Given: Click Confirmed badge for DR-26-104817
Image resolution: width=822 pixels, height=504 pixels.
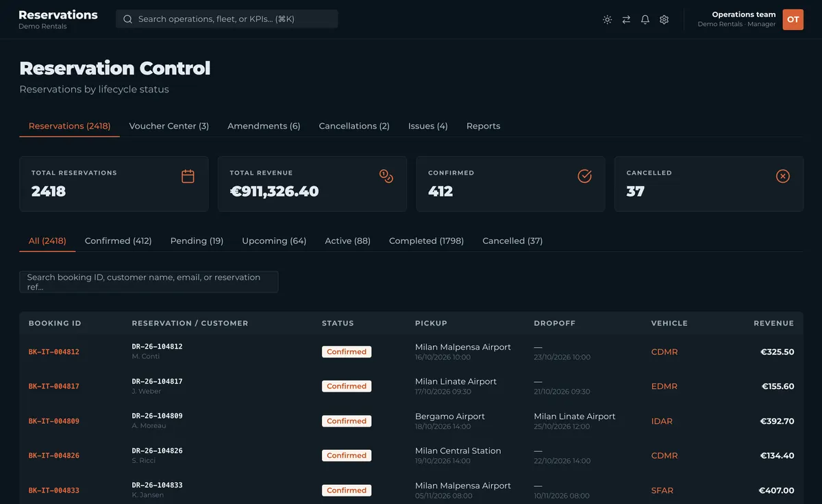Looking at the screenshot, I should (347, 386).
